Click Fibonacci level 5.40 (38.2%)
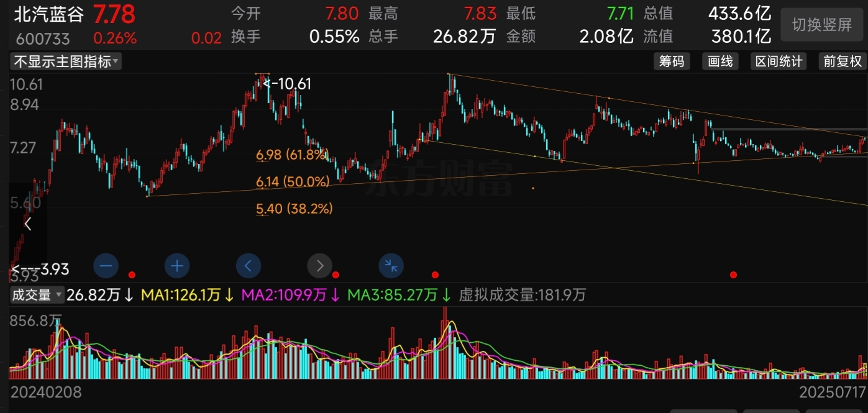This screenshot has width=868, height=413. click(x=295, y=209)
